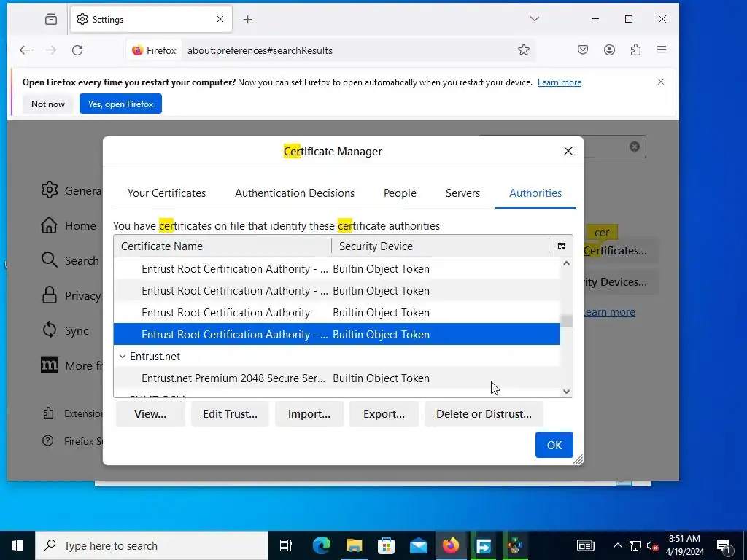Open Firefox Support link in sidebar
747x560 pixels.
coord(71,441)
